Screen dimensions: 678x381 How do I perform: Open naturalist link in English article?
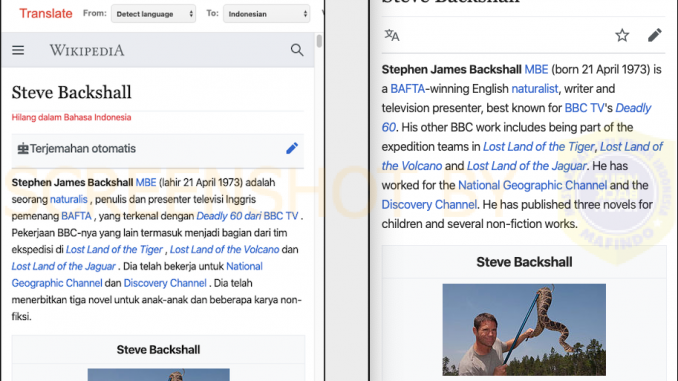coord(535,89)
